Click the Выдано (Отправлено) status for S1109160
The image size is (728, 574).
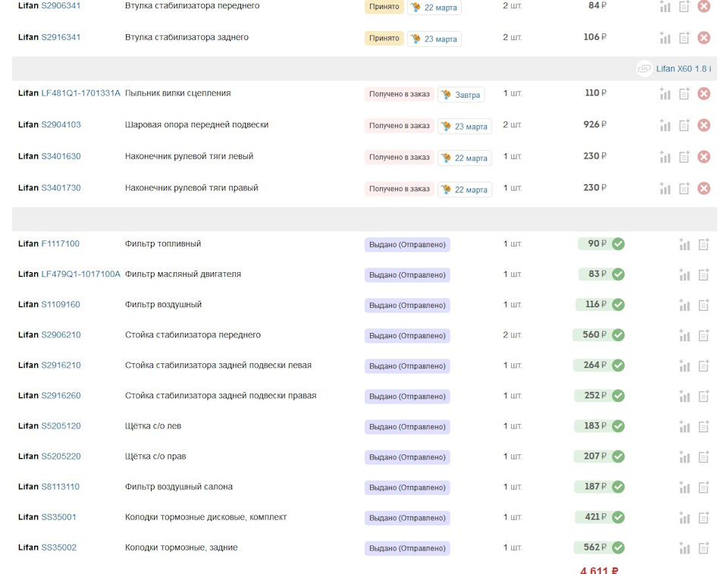pyautogui.click(x=407, y=306)
